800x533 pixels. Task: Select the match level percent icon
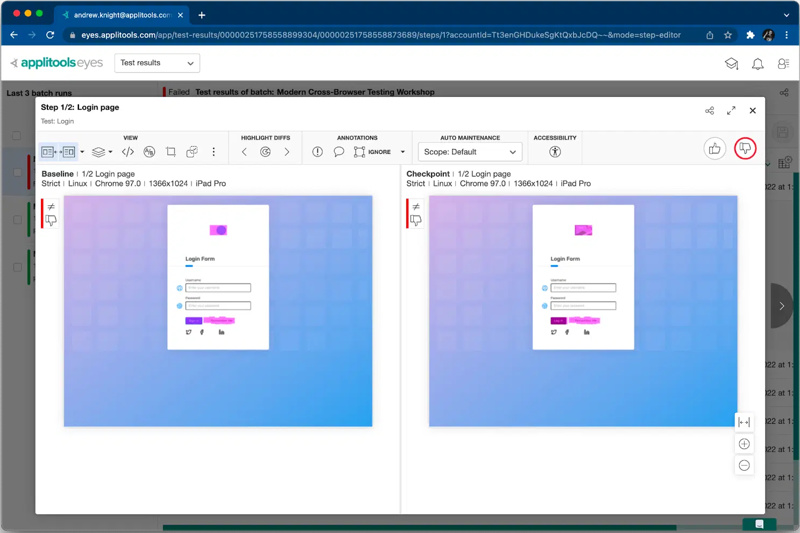coord(149,152)
